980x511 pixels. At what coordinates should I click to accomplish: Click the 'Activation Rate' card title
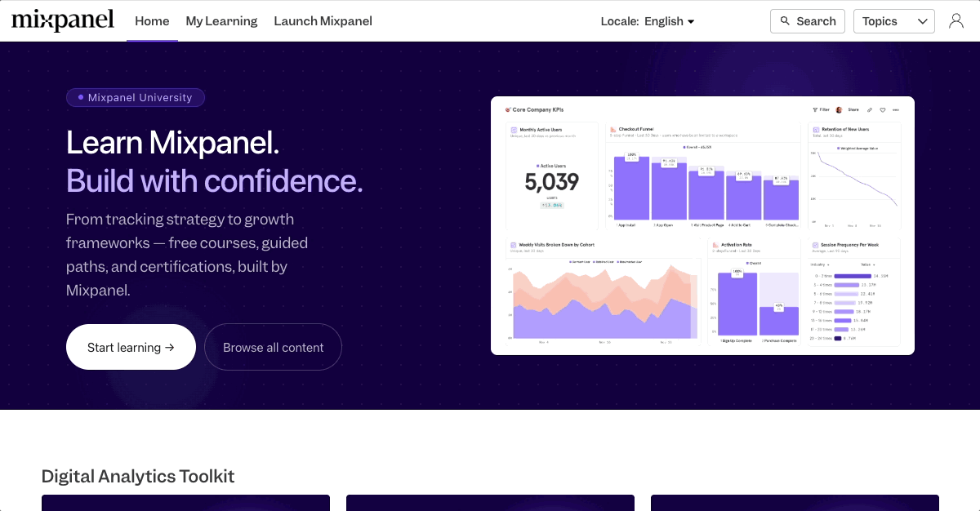pos(737,245)
